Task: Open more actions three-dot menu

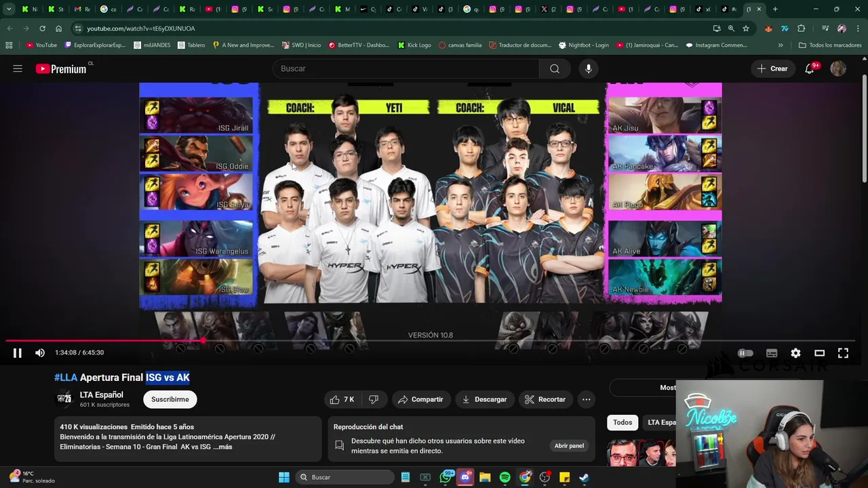Action: (586, 399)
